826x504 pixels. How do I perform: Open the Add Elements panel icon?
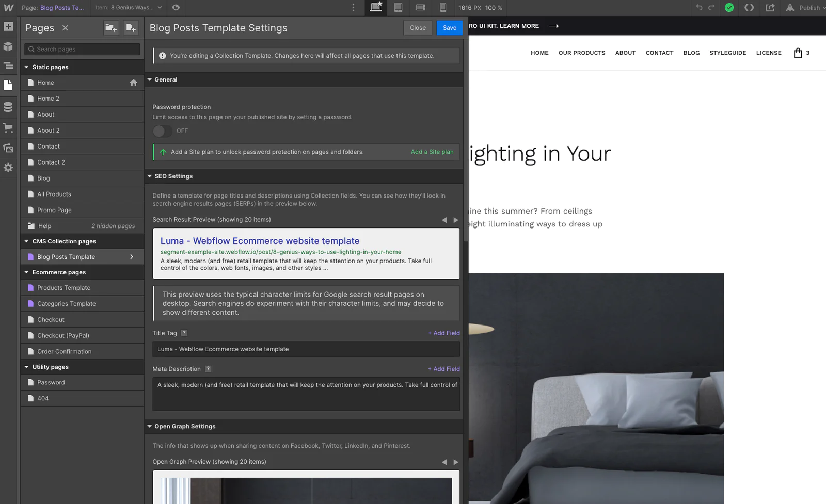click(x=8, y=26)
